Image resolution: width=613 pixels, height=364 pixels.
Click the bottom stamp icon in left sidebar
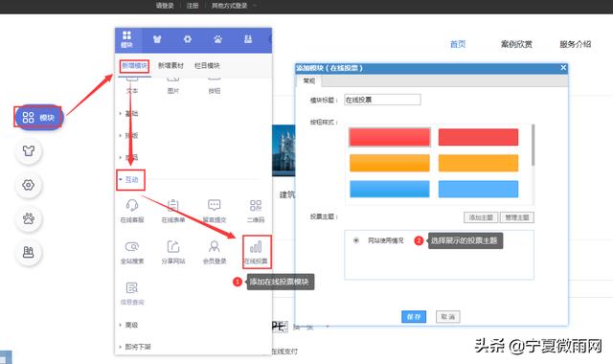coord(28,252)
